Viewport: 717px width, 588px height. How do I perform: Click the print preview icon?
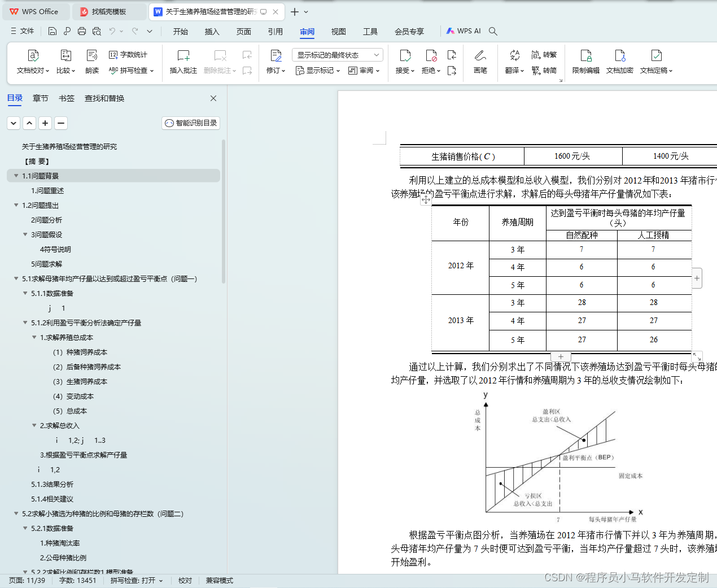pos(97,31)
